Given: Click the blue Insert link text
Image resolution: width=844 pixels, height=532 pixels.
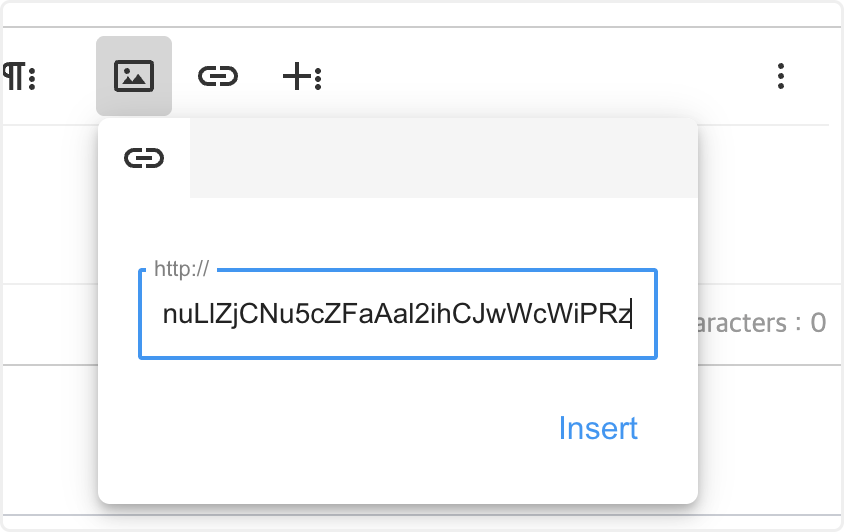Looking at the screenshot, I should (598, 428).
